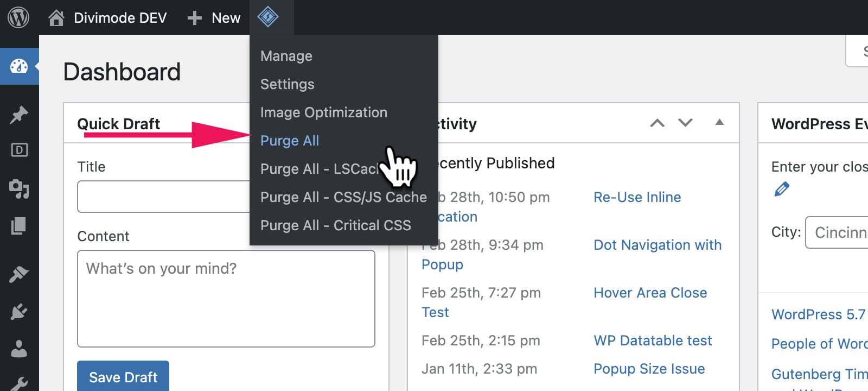
Task: Move Activity widget down with chevron
Action: (686, 123)
